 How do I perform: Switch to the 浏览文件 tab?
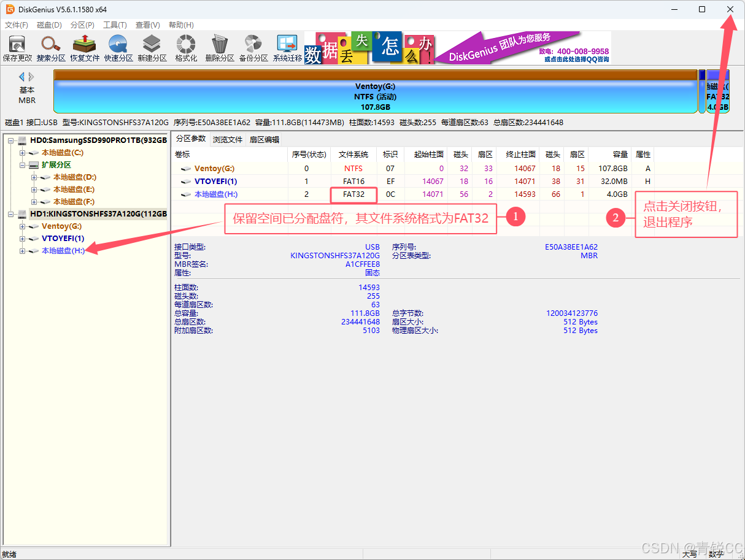(228, 140)
